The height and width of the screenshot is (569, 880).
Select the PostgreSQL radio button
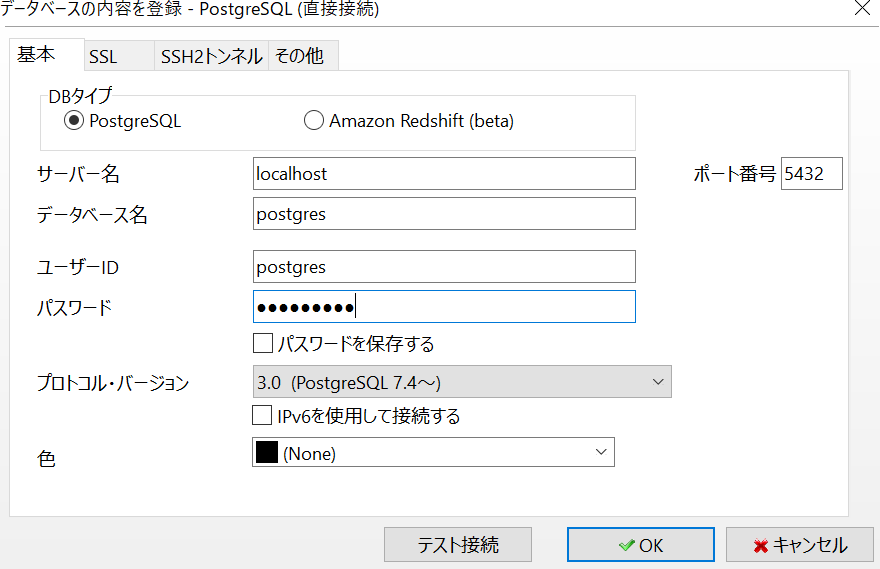click(x=74, y=121)
